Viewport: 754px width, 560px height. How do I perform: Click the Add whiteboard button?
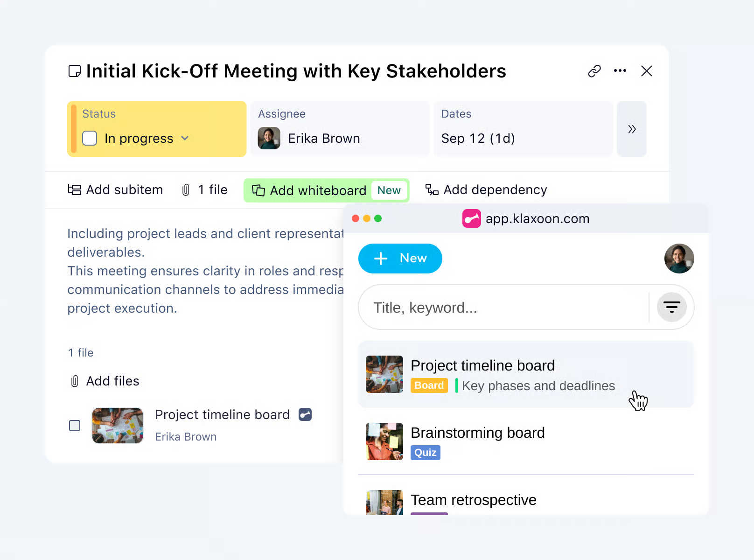pyautogui.click(x=310, y=190)
